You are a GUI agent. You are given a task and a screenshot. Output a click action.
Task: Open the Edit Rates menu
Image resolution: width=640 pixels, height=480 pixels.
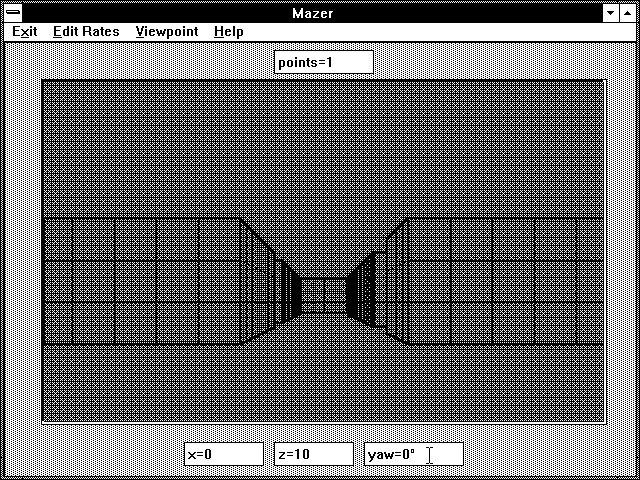click(x=86, y=32)
